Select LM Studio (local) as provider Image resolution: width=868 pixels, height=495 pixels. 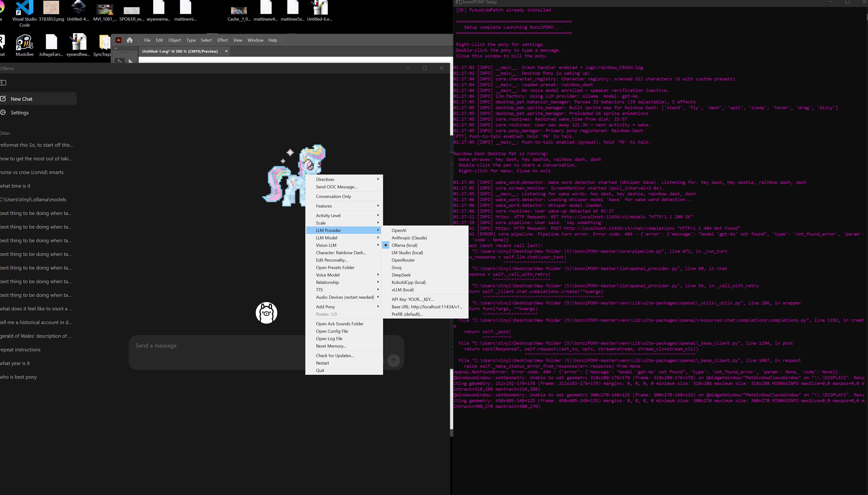(x=407, y=253)
